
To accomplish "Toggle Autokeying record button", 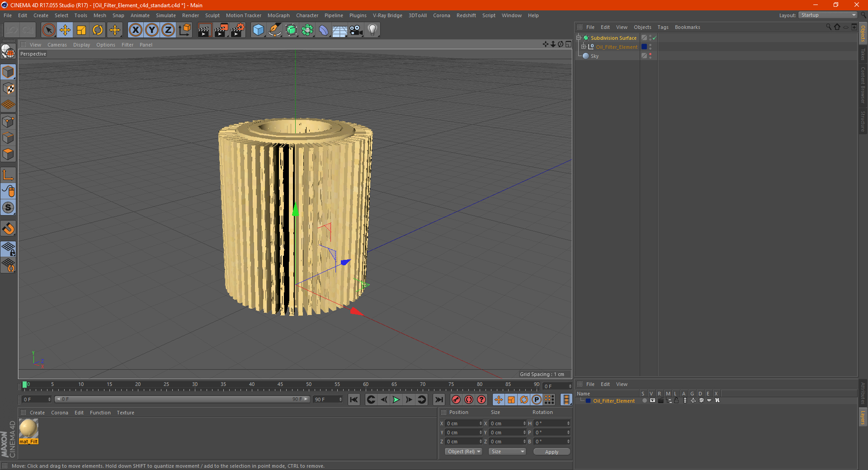I will (469, 399).
